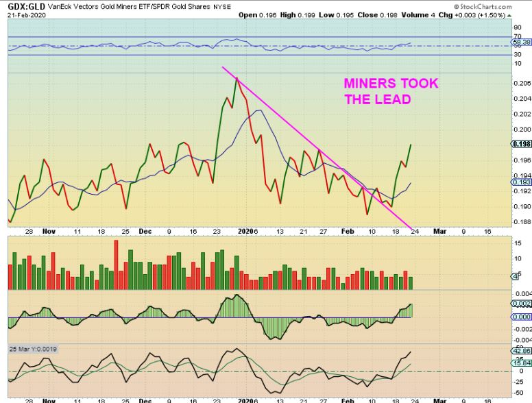Click the Volume 4 value in header
532x403 pixels.
(x=418, y=15)
